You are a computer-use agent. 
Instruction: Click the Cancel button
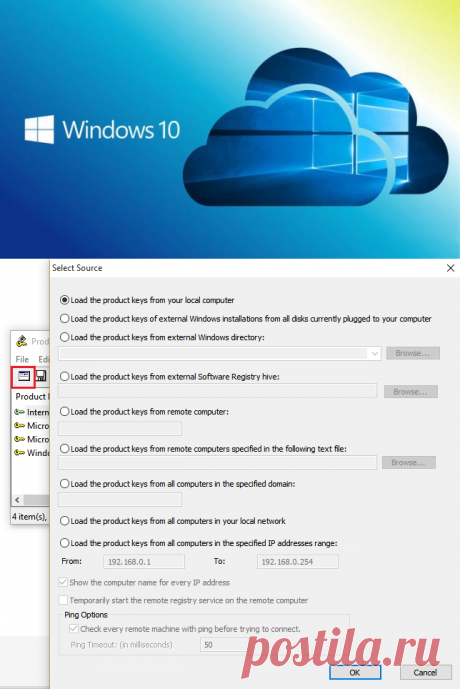click(425, 672)
